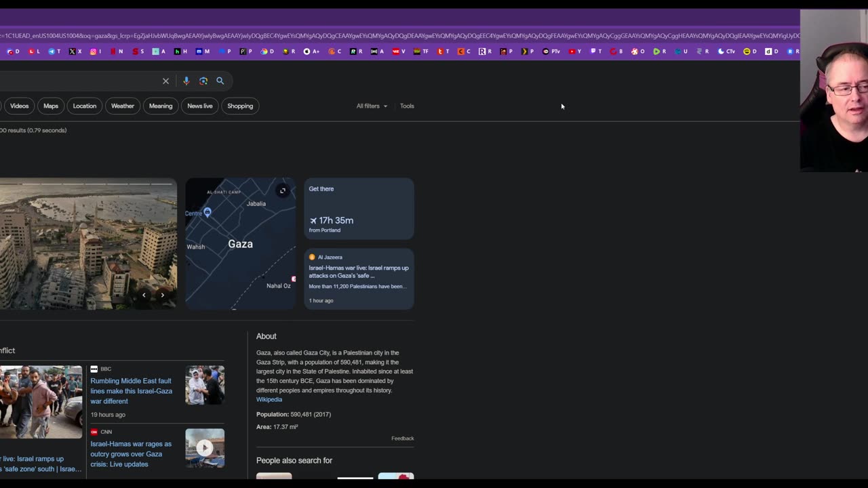Open BBC article Rumbling Middle East fault lines

coord(132,391)
